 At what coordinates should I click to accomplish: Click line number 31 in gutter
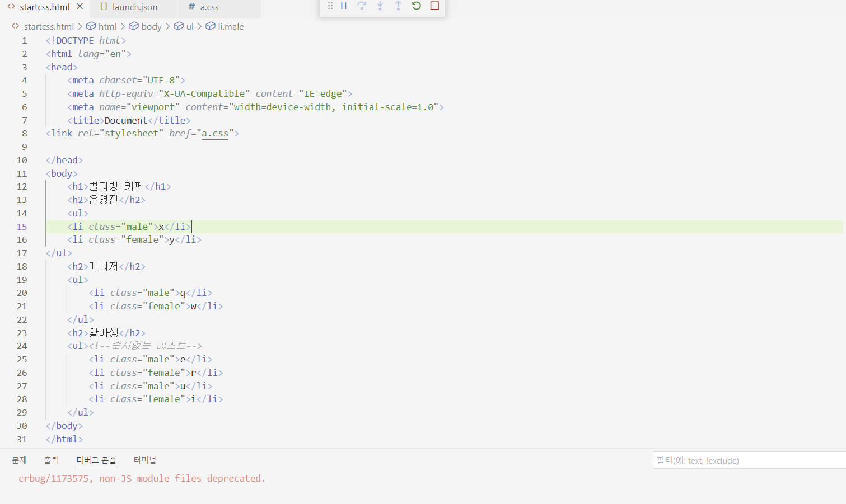21,440
